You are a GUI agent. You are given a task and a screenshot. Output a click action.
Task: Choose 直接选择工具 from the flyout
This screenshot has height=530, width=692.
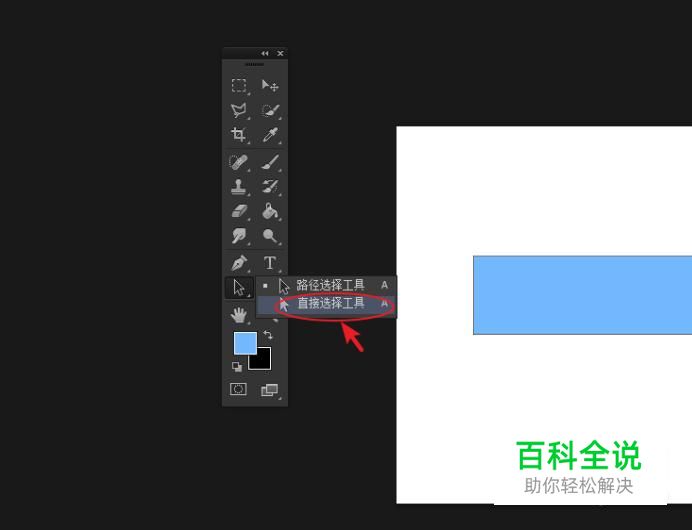(327, 304)
